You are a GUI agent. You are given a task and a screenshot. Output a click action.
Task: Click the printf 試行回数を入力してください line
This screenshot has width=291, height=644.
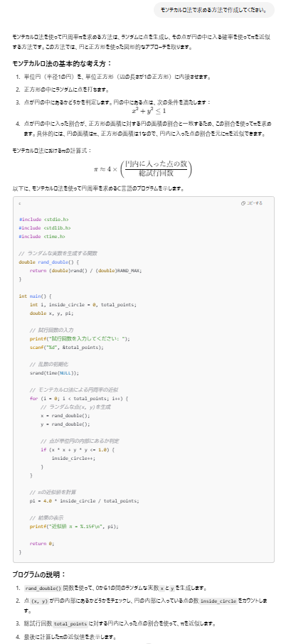click(x=80, y=339)
